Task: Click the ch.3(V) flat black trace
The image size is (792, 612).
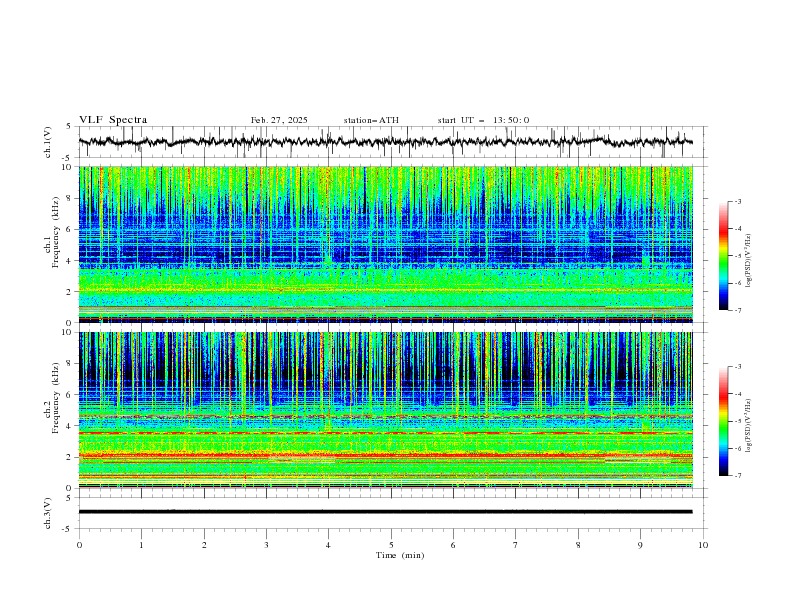Action: [x=385, y=512]
